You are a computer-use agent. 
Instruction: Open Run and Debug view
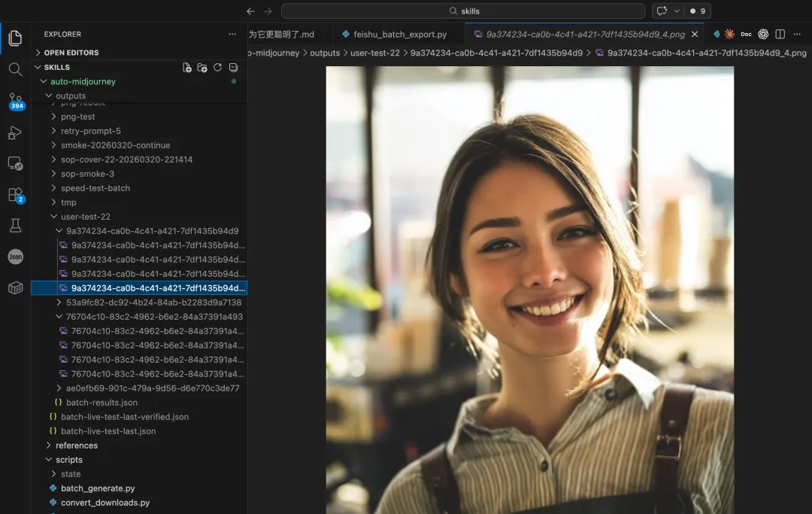tap(16, 132)
